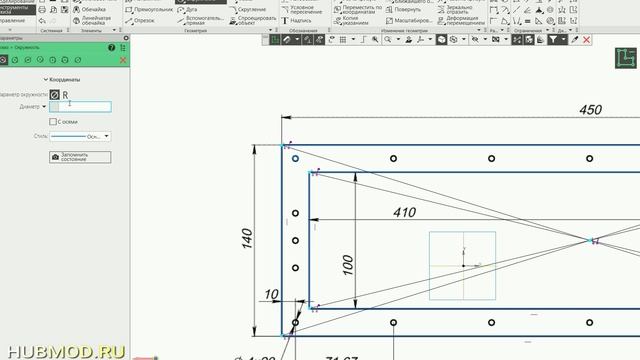Click the zoom magnifier in view toolbar
The image size is (640, 360).
pos(387,40)
